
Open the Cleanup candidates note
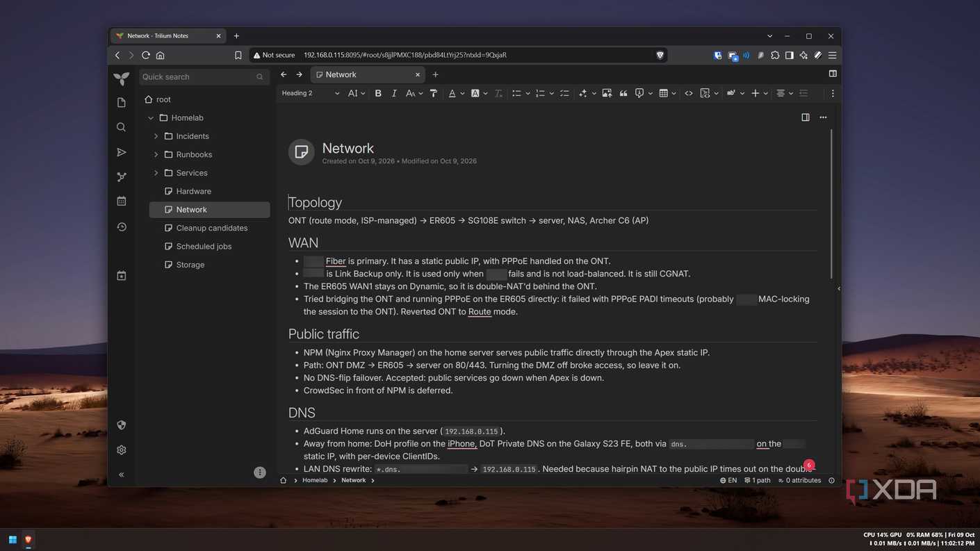click(209, 228)
